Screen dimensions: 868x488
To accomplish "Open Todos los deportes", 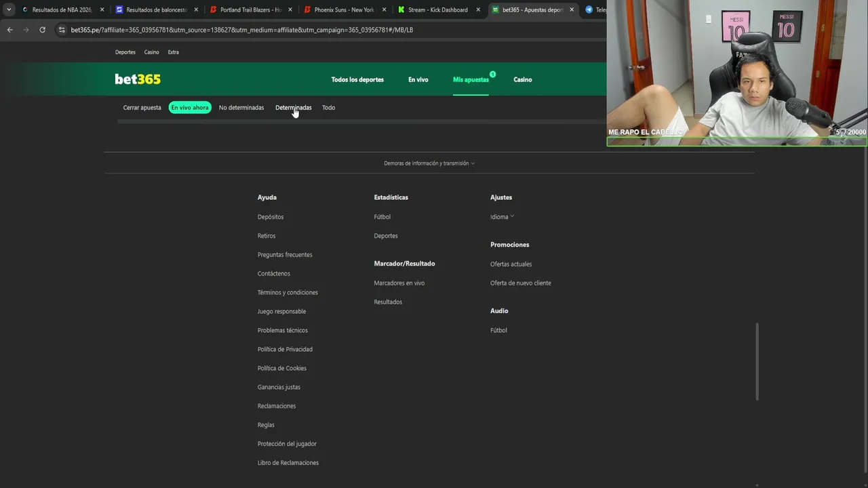I will pyautogui.click(x=357, y=79).
